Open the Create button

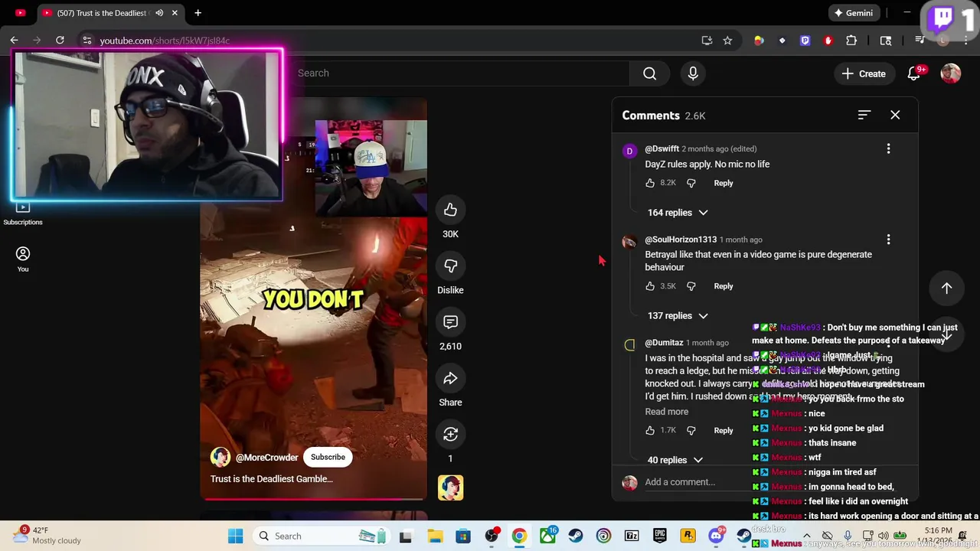(x=864, y=73)
